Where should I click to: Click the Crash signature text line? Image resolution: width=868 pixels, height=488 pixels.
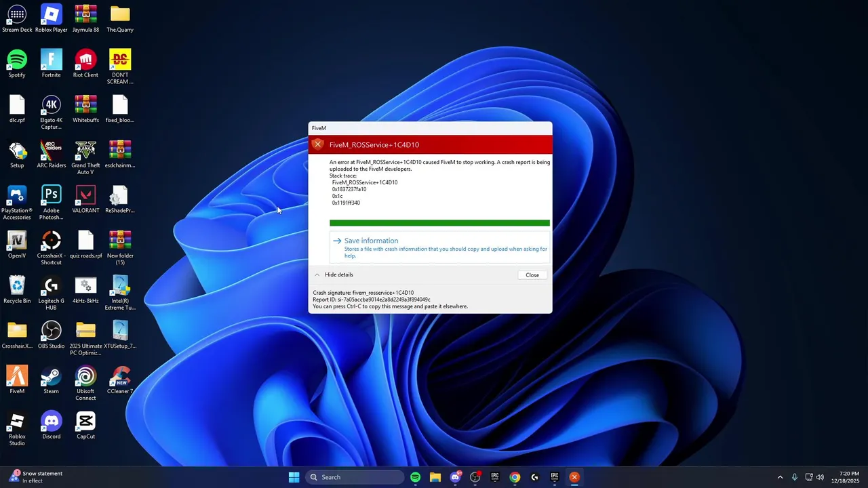(363, 293)
